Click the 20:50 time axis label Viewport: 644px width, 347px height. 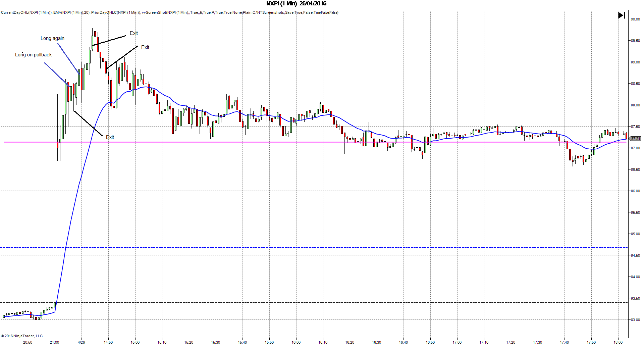pyautogui.click(x=28, y=342)
